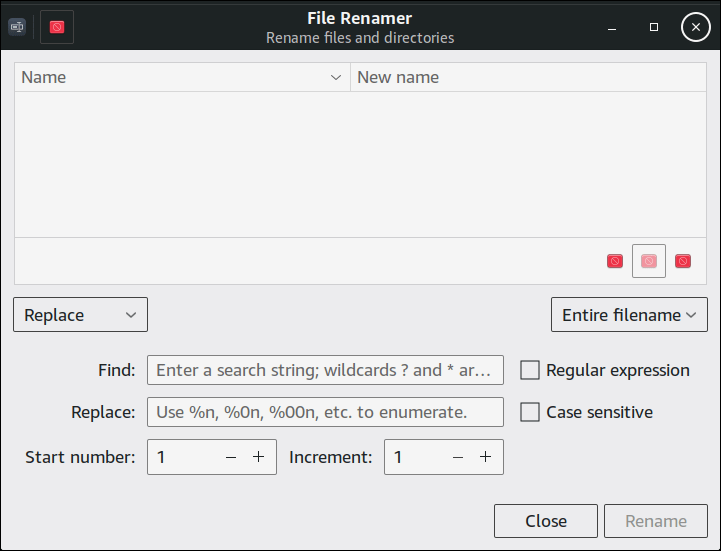Focus the Find search string field
721x551 pixels.
tap(325, 370)
